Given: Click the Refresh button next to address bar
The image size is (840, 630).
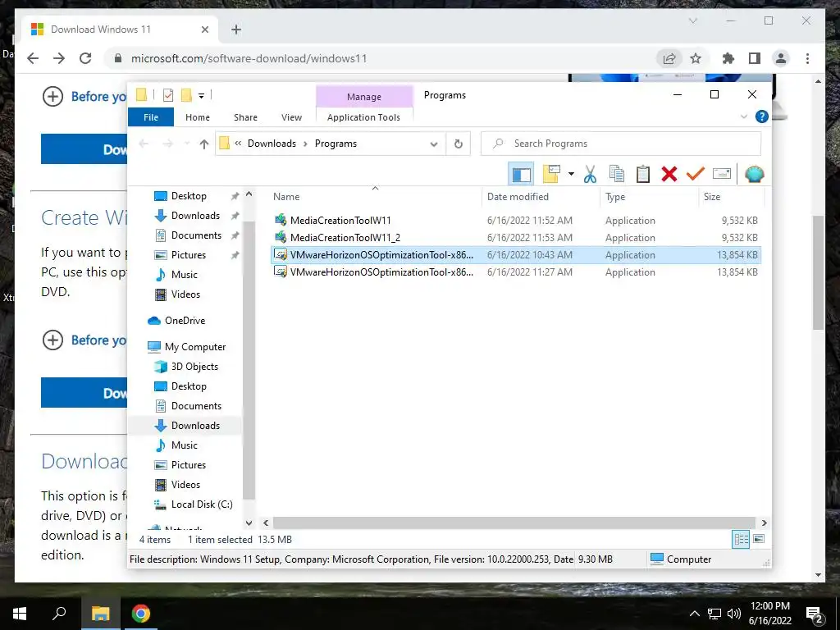Looking at the screenshot, I should tap(458, 144).
